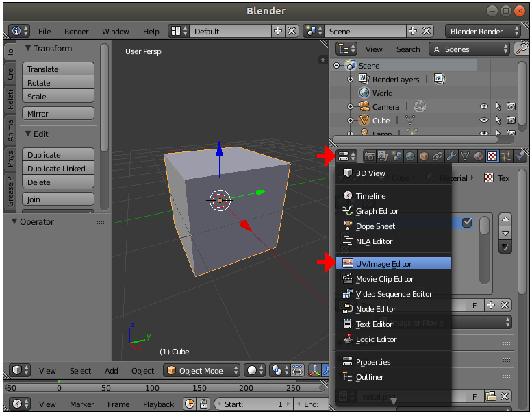Open the Object Mode dropdown
This screenshot has height=414, width=532.
202,371
